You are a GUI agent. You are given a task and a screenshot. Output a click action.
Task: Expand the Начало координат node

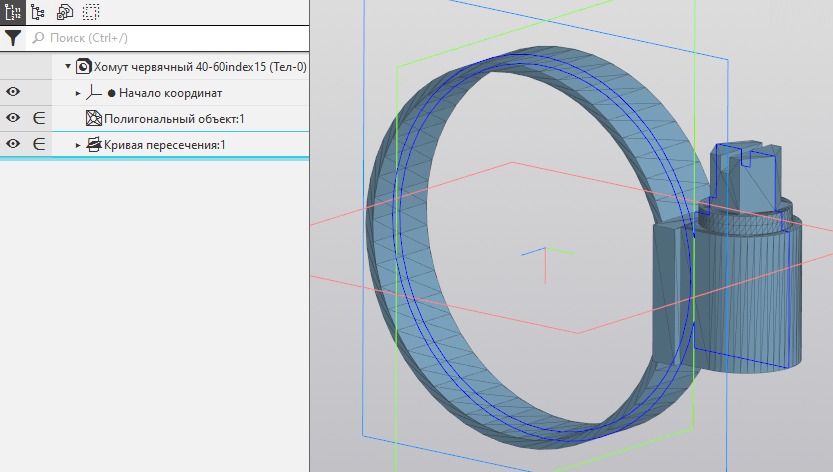click(x=78, y=93)
